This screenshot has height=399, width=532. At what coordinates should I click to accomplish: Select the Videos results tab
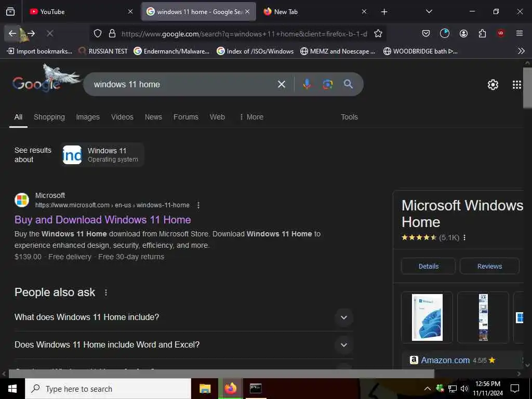click(122, 117)
